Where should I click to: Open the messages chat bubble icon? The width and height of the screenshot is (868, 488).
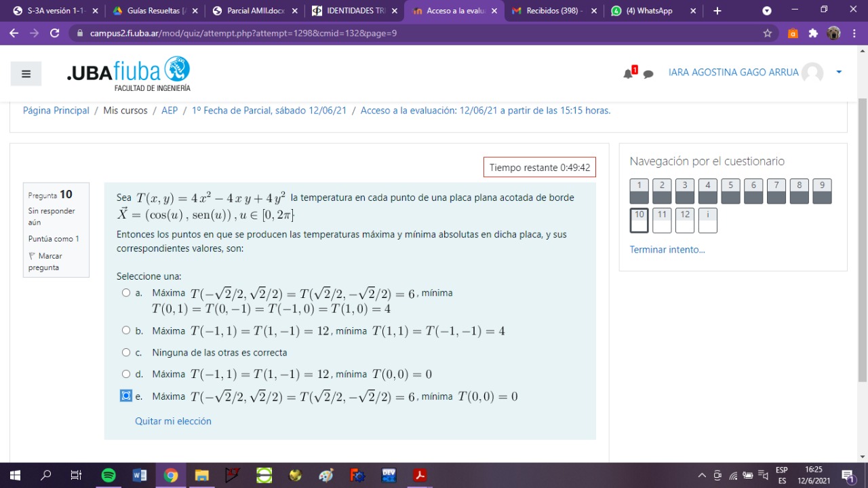pos(648,74)
